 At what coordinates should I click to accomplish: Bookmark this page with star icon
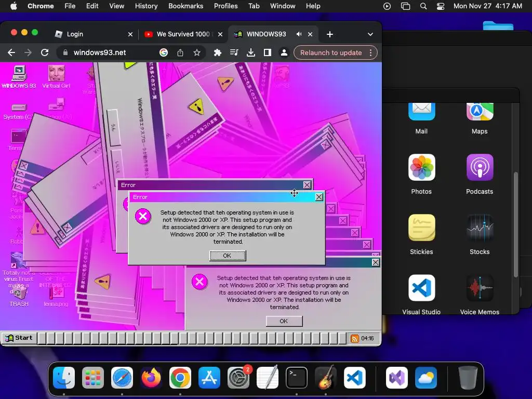point(197,52)
